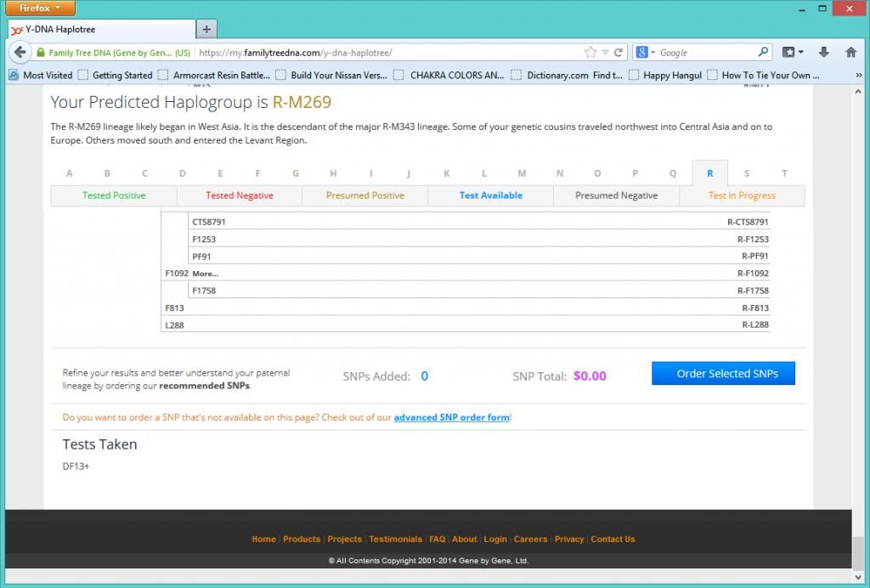
Task: Open Projects footer link
Action: (344, 540)
